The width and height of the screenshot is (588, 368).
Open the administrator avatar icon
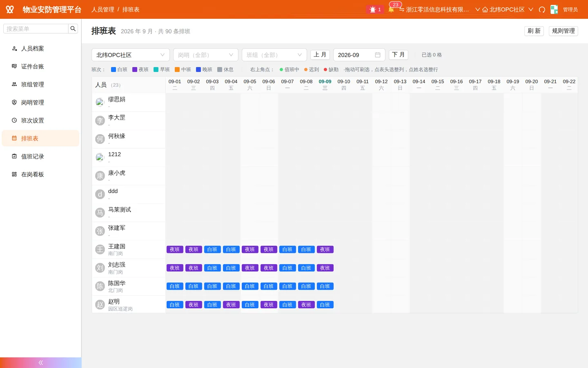coord(554,9)
